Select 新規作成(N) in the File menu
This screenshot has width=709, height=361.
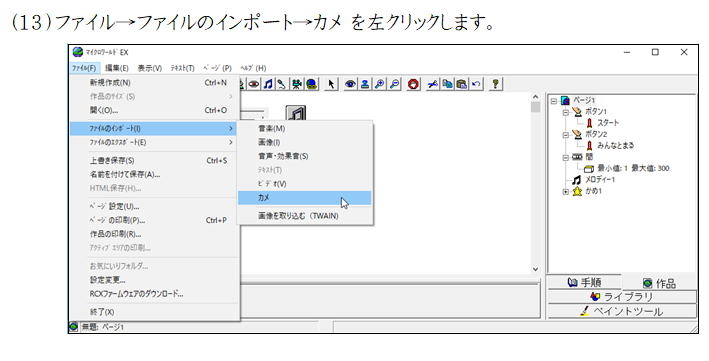(154, 83)
